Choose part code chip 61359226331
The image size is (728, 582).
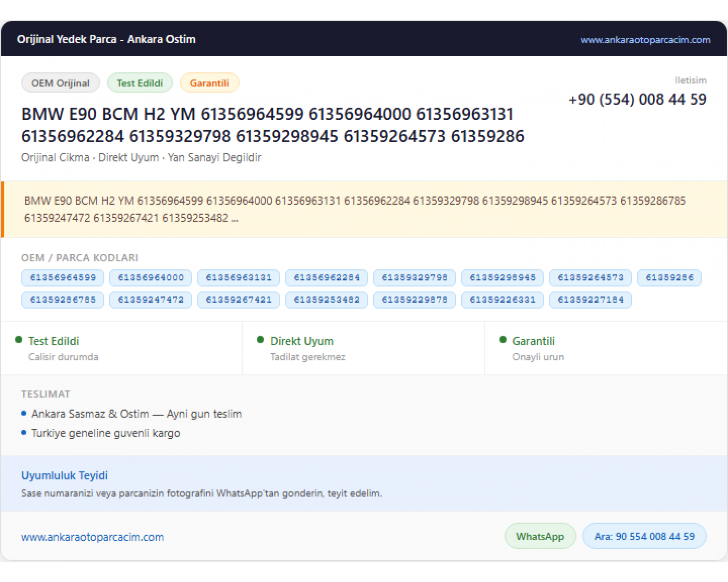(502, 300)
